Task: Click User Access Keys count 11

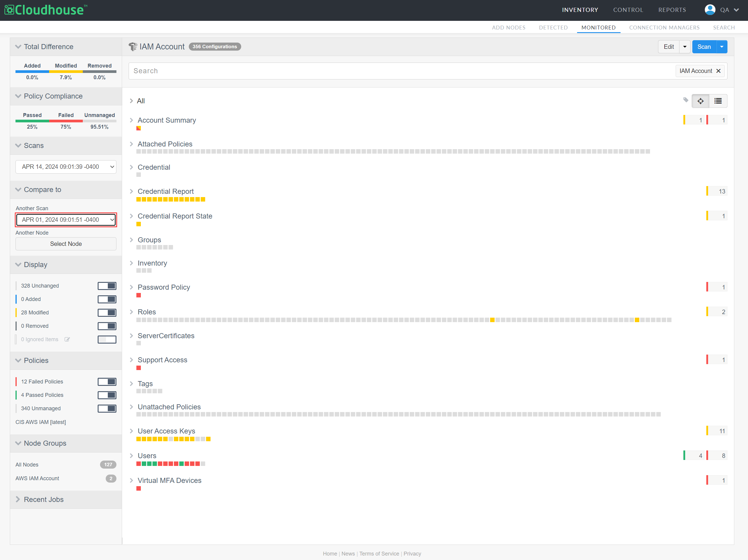Action: coord(717,431)
